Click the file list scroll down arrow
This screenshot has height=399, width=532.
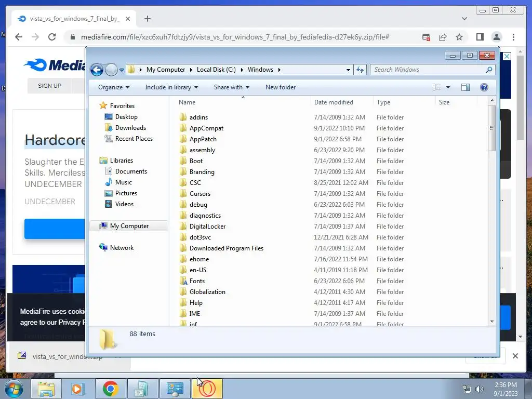(492, 321)
